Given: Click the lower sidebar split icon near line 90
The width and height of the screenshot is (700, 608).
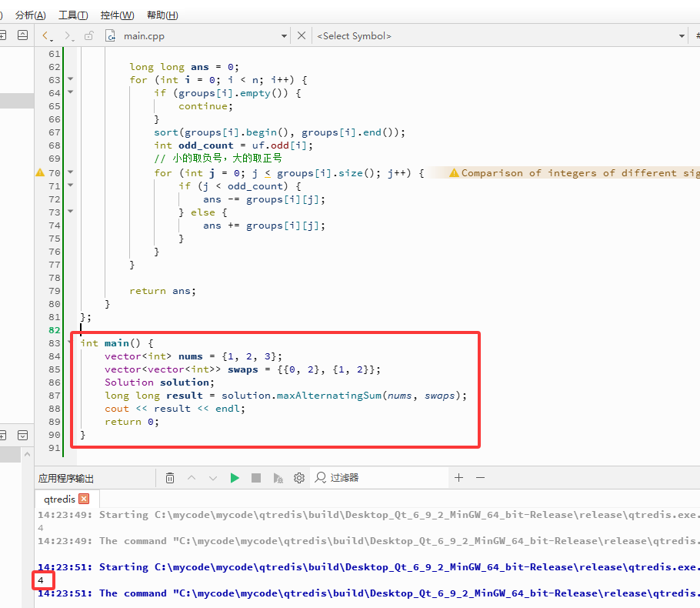Looking at the screenshot, I should coord(2,435).
